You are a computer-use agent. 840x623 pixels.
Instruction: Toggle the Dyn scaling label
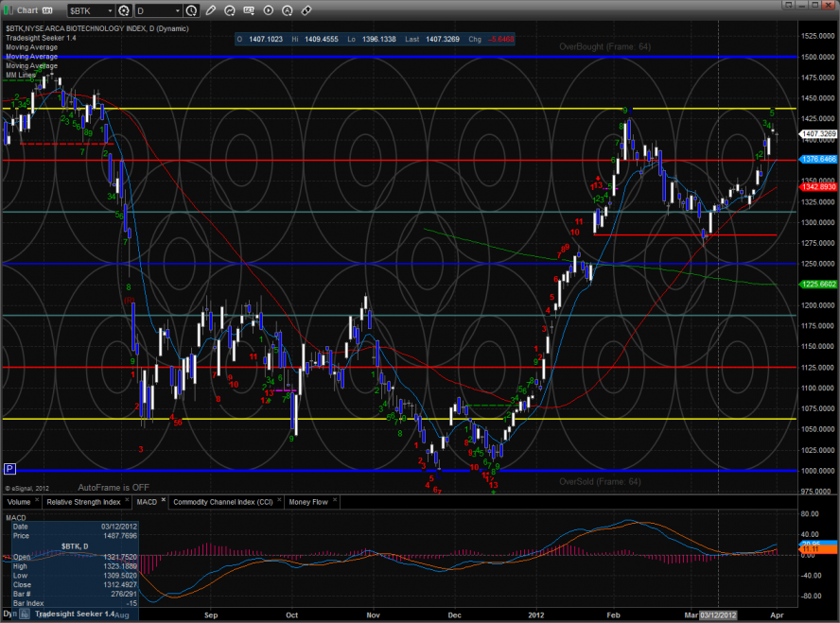(x=8, y=614)
